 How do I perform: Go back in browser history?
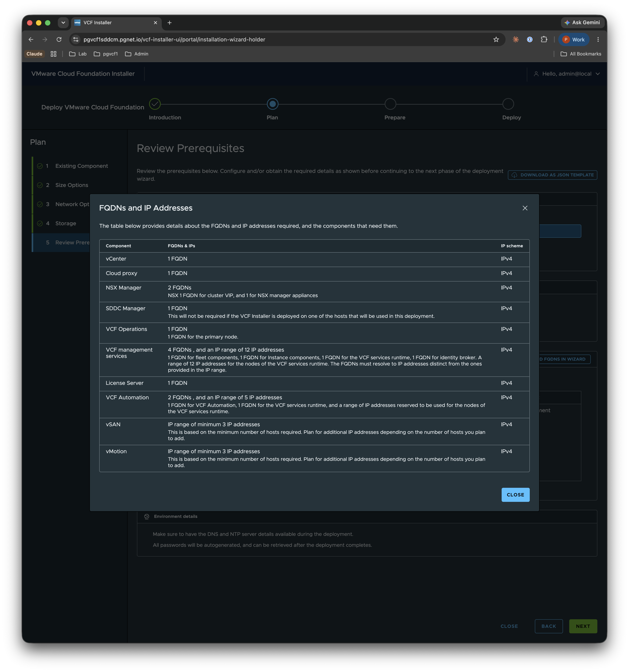point(31,39)
